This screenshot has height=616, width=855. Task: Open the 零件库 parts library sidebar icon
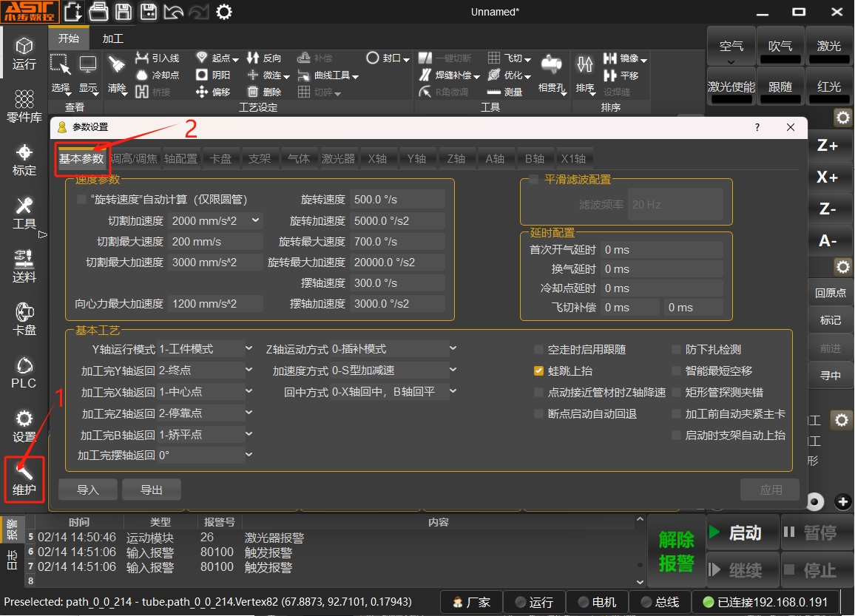24,106
